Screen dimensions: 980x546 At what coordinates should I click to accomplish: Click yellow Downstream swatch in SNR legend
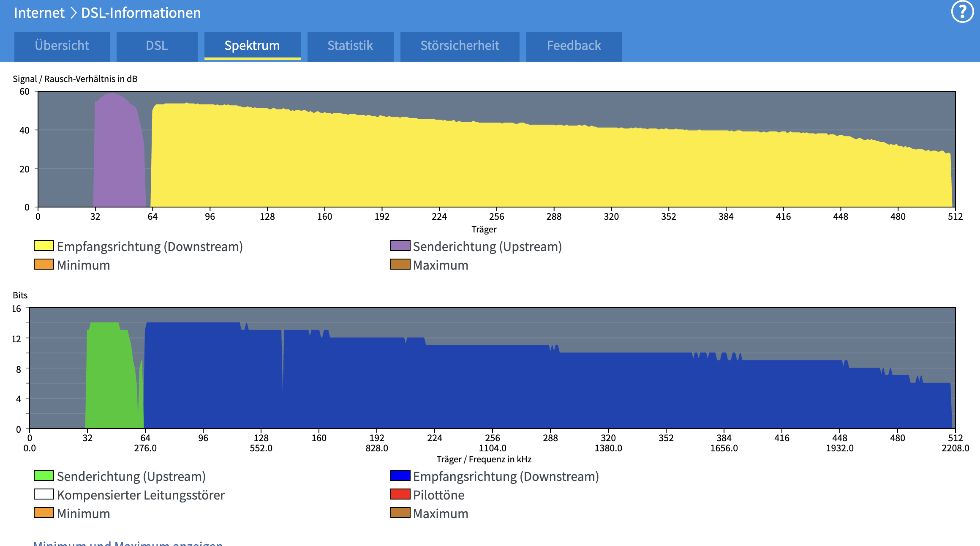tap(44, 246)
